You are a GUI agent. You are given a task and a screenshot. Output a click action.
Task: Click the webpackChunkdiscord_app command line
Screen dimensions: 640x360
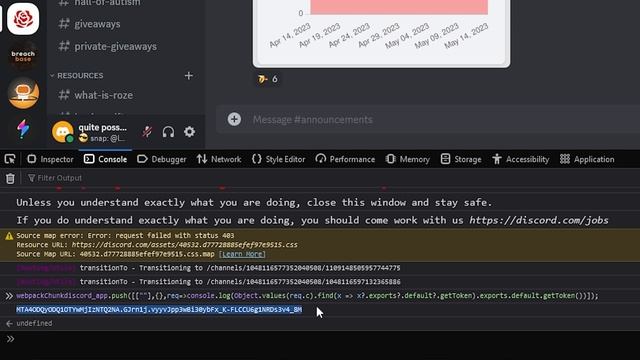307,296
